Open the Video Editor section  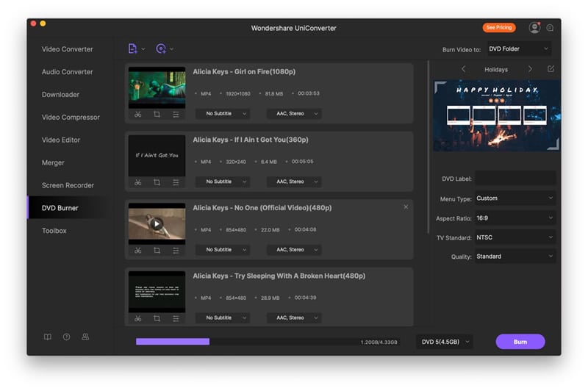coord(61,140)
